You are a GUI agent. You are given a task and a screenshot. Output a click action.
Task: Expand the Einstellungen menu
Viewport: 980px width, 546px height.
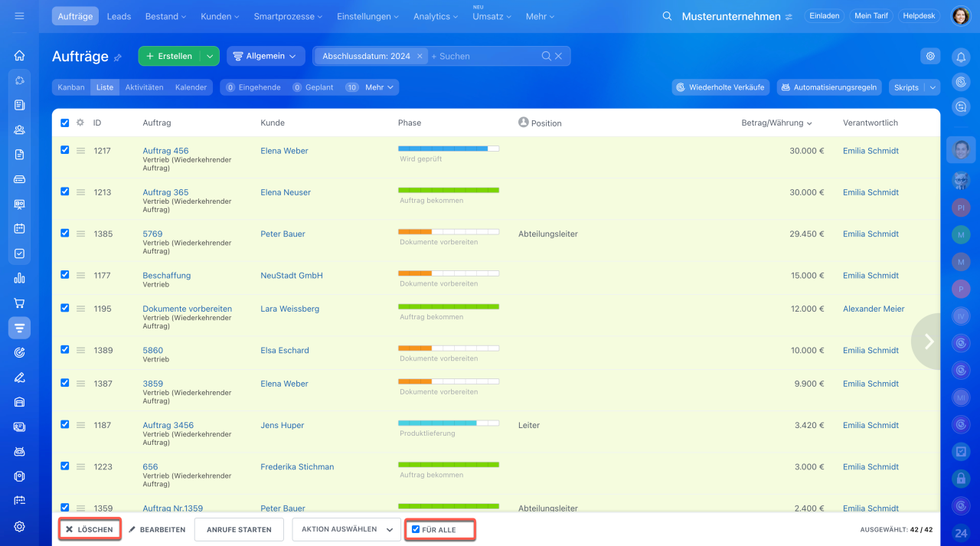tap(367, 16)
